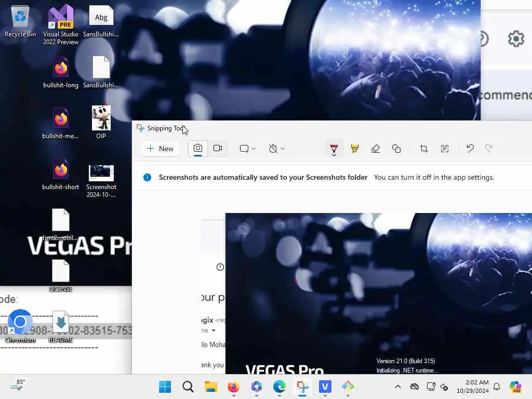Open the Shapes tool
The width and height of the screenshot is (532, 399).
(396, 149)
